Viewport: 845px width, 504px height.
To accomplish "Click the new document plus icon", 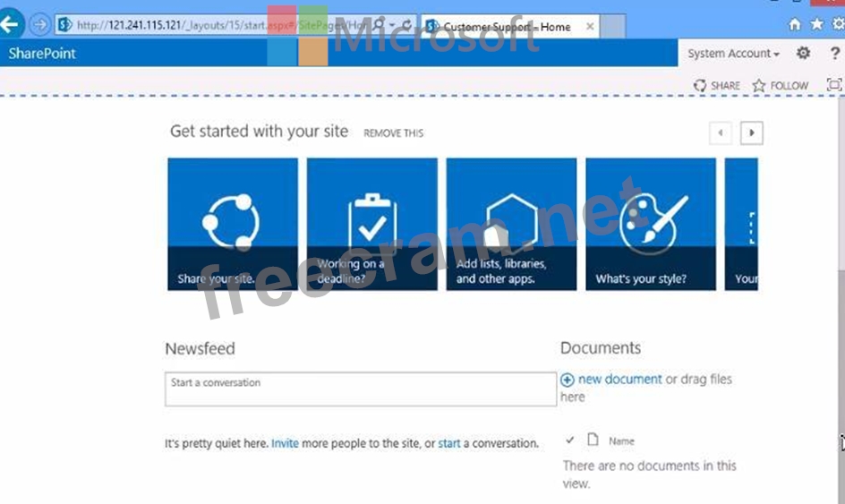I will pos(567,380).
